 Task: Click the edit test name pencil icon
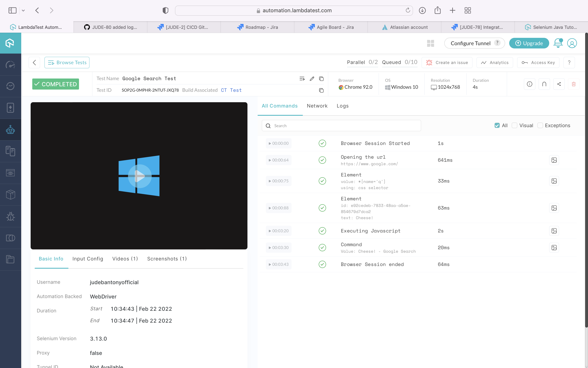click(x=312, y=79)
